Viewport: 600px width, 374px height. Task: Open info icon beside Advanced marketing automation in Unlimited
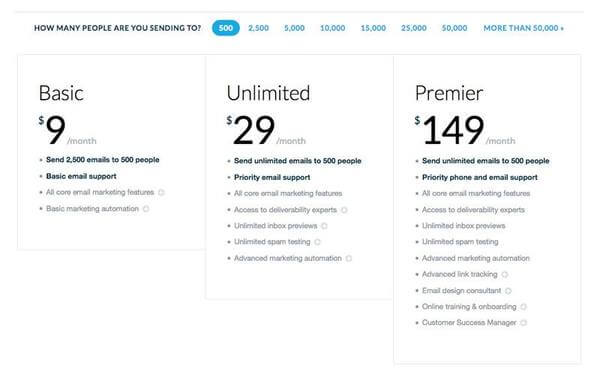tap(349, 259)
